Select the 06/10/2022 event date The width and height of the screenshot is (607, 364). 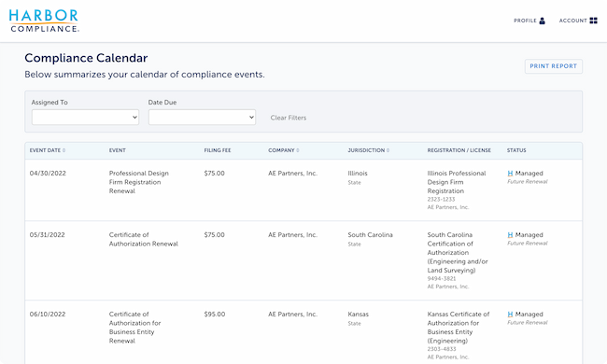click(x=48, y=315)
